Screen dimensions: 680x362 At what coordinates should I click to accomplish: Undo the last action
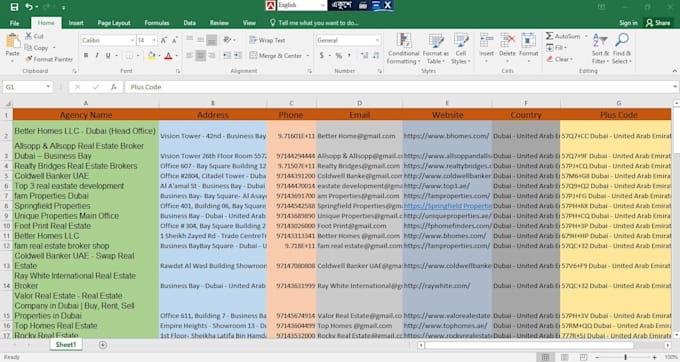click(x=29, y=7)
